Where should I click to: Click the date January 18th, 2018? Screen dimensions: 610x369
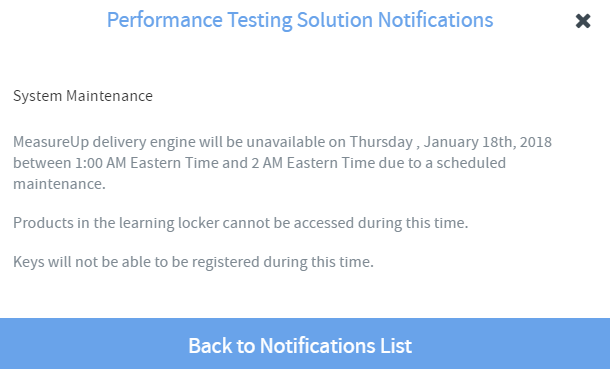(488, 142)
